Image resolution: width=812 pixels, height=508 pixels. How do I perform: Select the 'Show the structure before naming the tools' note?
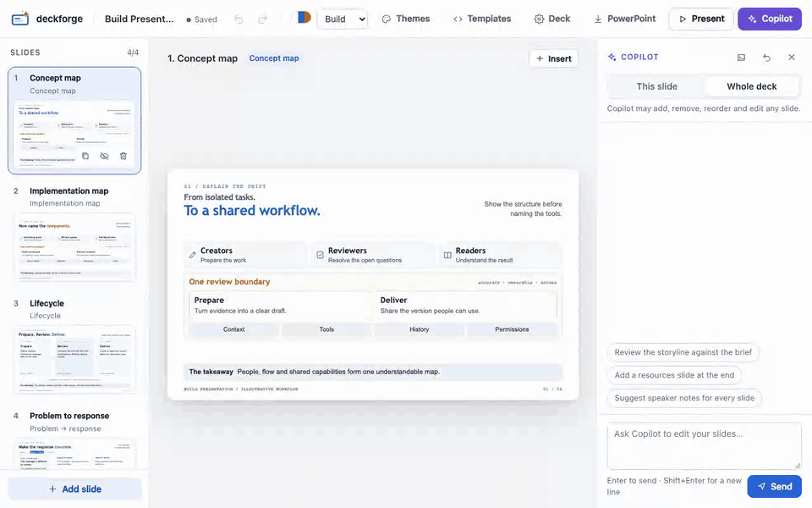point(523,209)
